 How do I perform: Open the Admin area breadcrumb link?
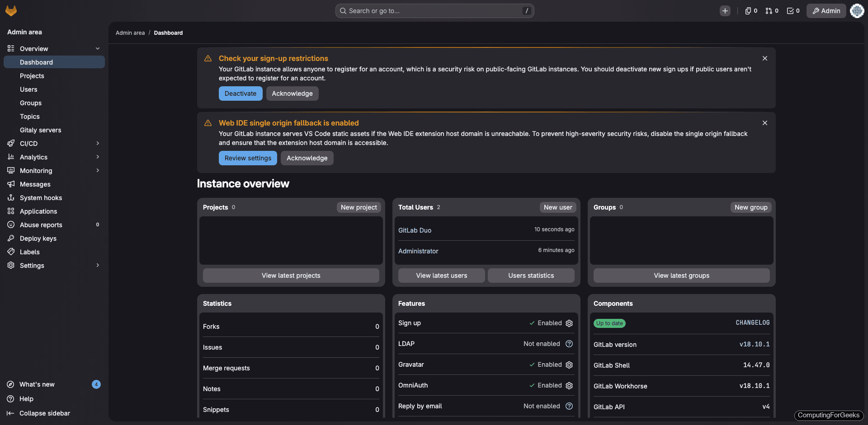pos(130,33)
